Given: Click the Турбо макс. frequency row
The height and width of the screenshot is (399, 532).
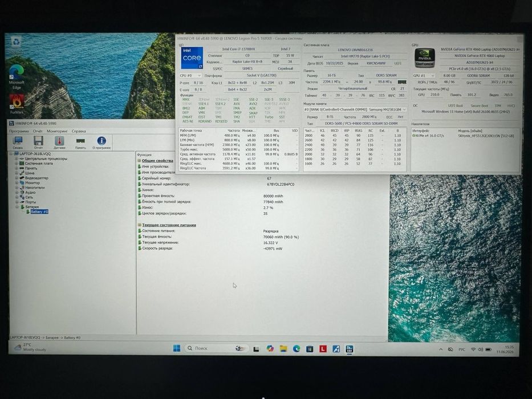Looking at the screenshot, I should pos(238,149).
